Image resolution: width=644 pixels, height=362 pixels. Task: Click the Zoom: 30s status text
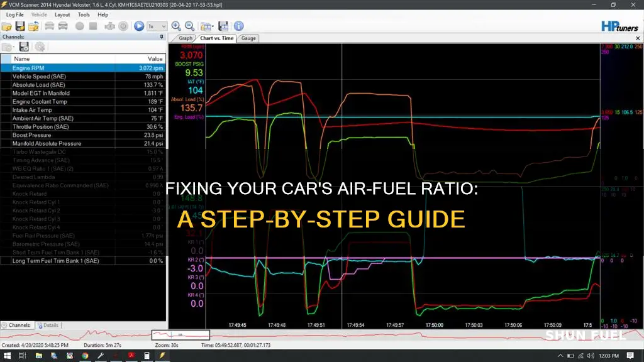pyautogui.click(x=166, y=345)
